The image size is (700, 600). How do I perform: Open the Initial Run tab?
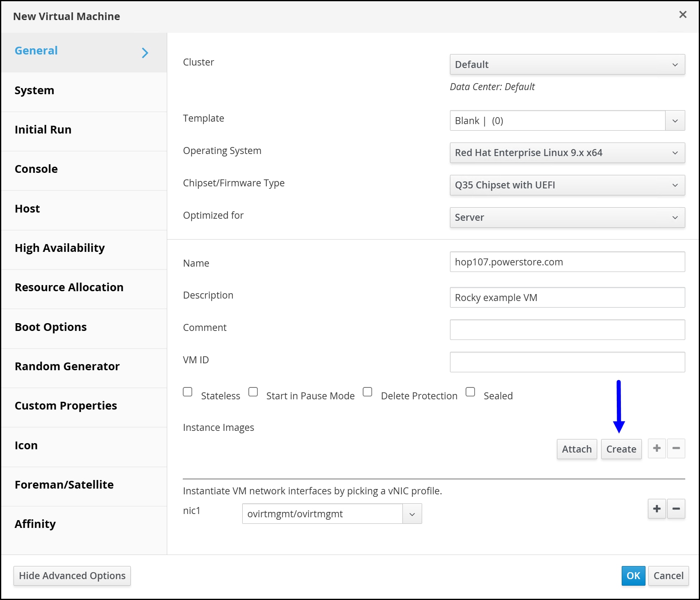tap(84, 131)
